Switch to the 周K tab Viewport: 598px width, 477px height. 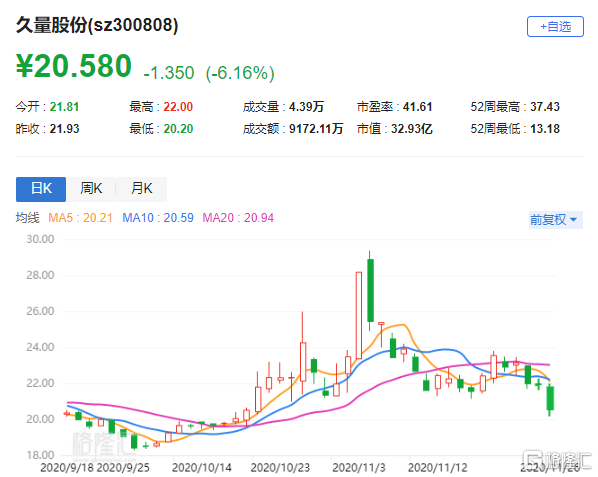pyautogui.click(x=91, y=189)
